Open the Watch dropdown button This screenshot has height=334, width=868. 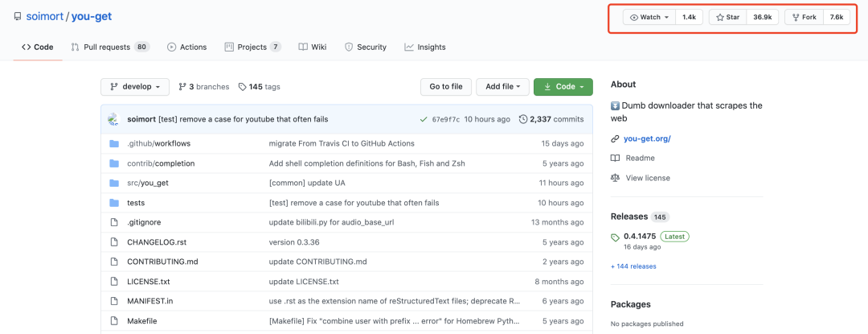click(649, 17)
